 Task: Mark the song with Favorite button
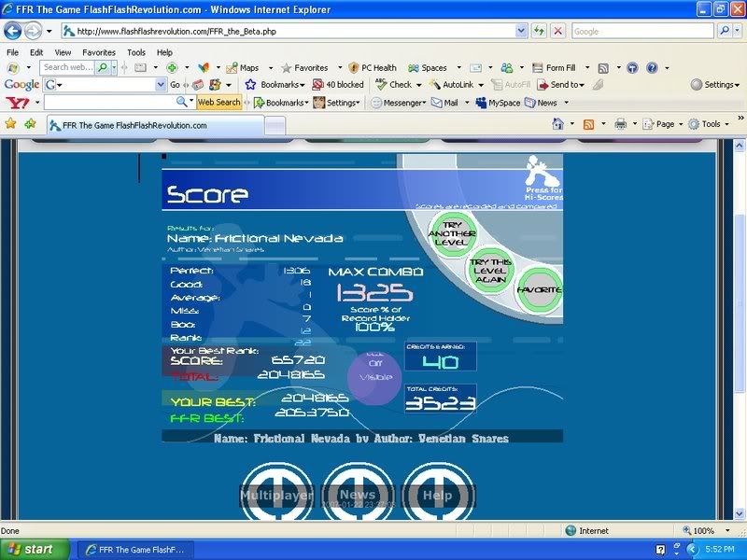539,290
